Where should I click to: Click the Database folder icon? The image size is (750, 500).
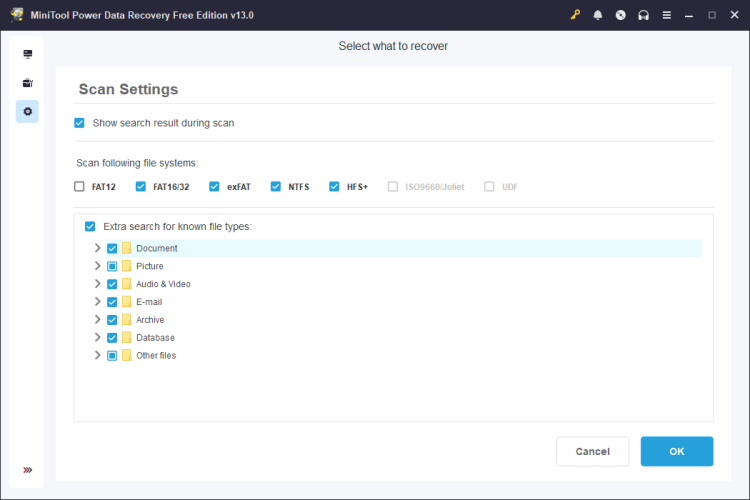click(126, 337)
